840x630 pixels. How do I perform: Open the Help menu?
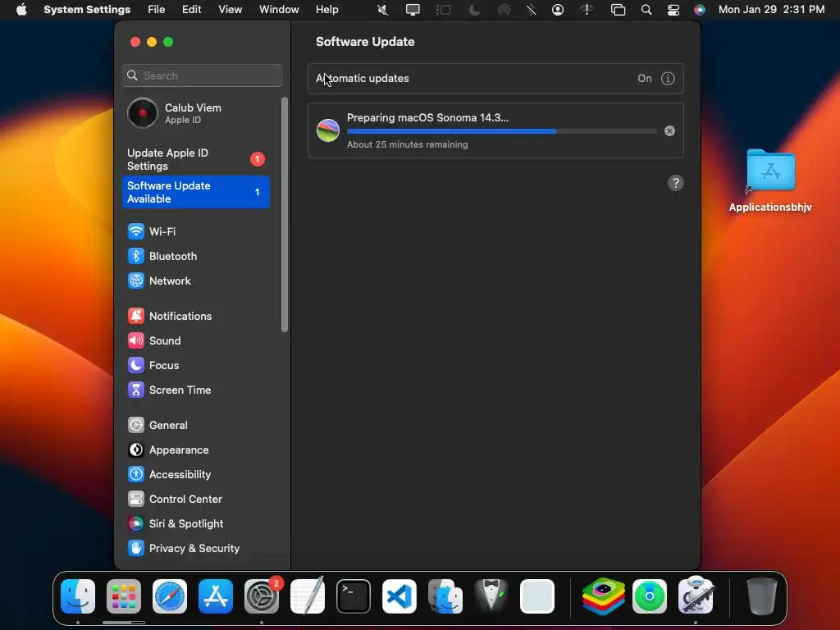[x=326, y=10]
